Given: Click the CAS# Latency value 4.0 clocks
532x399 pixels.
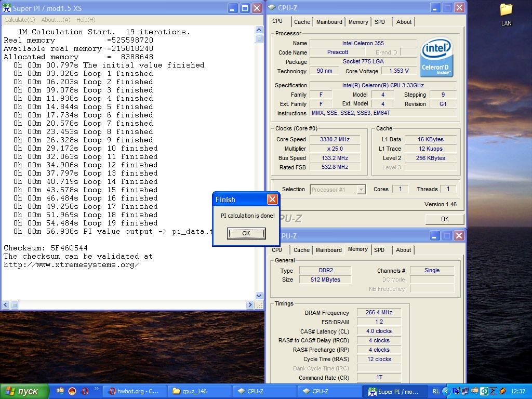Looking at the screenshot, I should pyautogui.click(x=379, y=331).
